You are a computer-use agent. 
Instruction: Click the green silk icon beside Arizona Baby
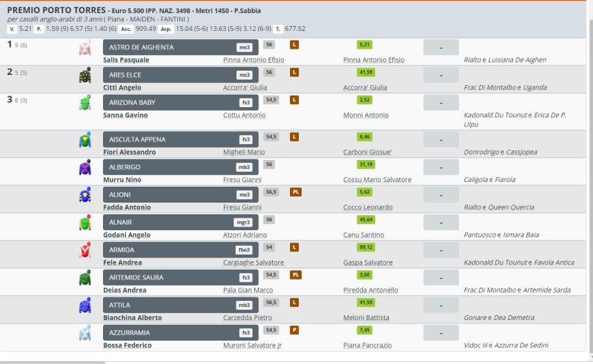[x=85, y=103]
